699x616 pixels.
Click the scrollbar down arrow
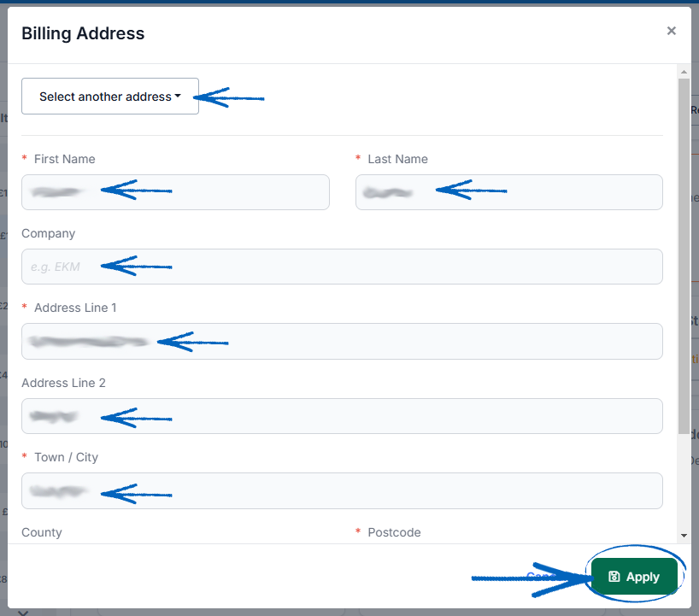684,536
